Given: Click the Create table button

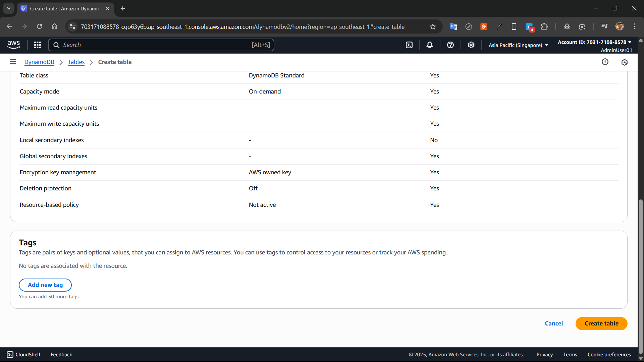Looking at the screenshot, I should (601, 323).
